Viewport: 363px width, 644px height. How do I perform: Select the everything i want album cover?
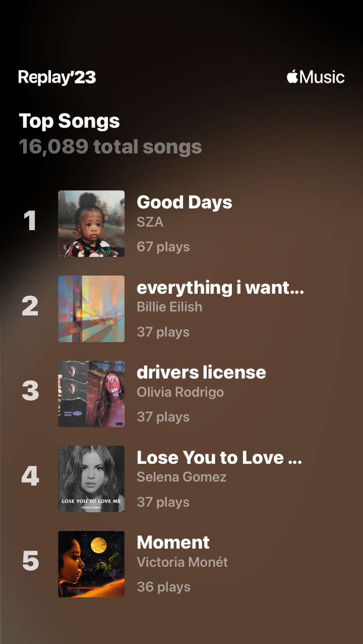coord(91,309)
